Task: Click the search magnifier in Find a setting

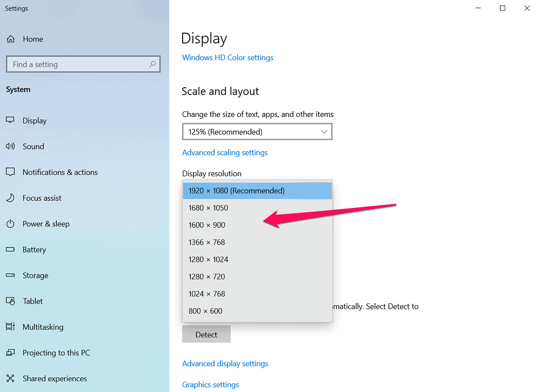Action: pos(153,64)
